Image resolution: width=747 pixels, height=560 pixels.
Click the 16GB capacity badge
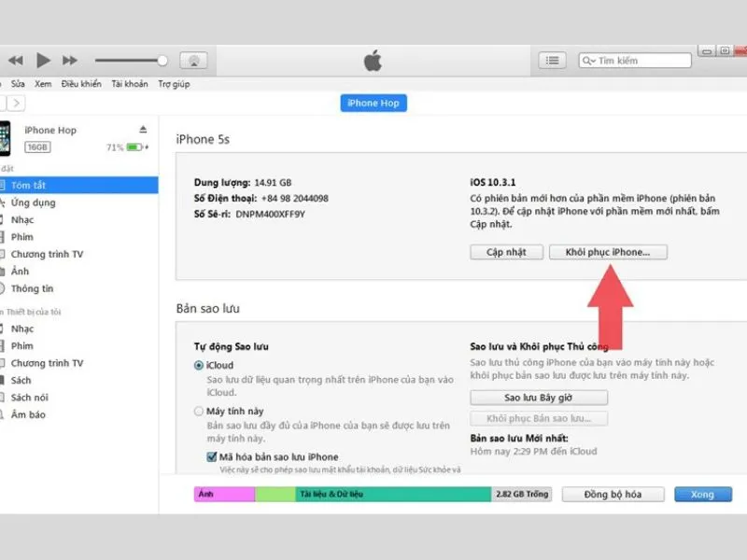[x=37, y=147]
